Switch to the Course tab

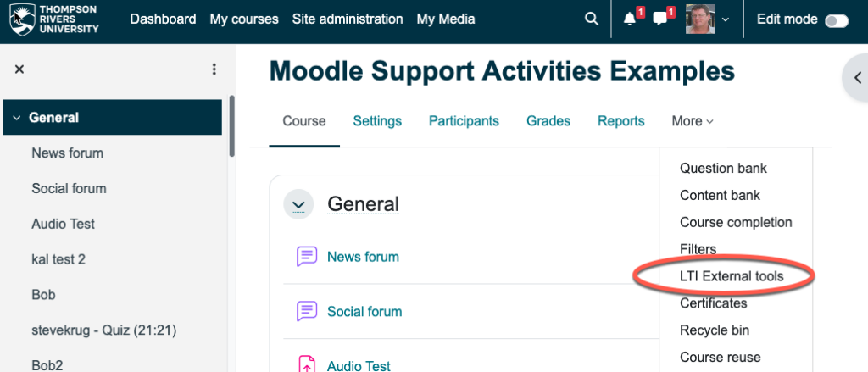tap(304, 121)
